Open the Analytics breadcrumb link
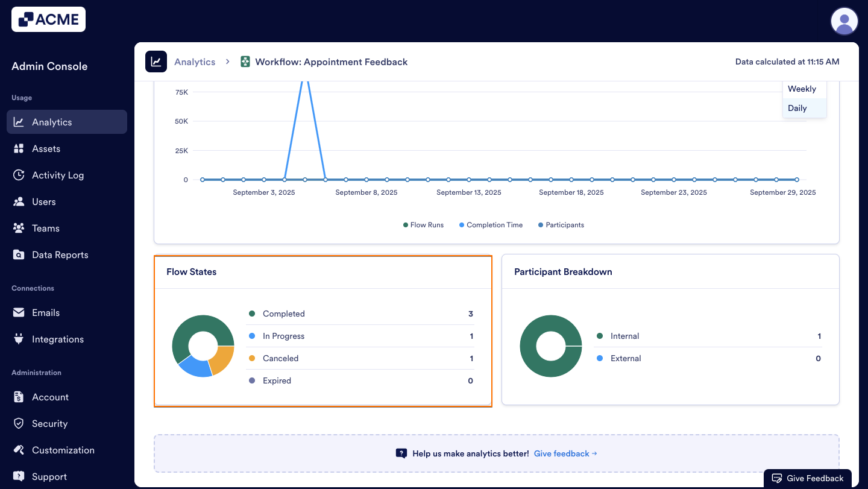The width and height of the screenshot is (868, 489). point(194,62)
